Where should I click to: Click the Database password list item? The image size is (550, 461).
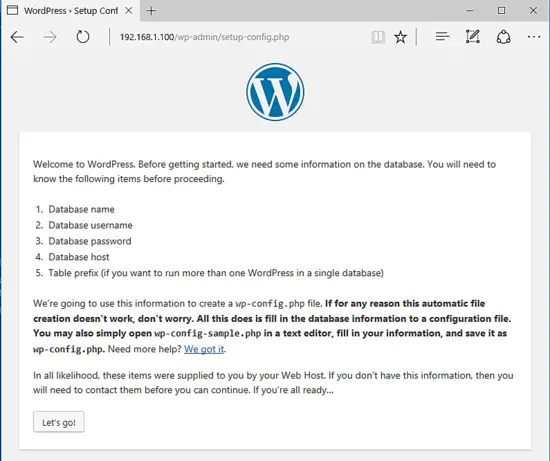[90, 241]
